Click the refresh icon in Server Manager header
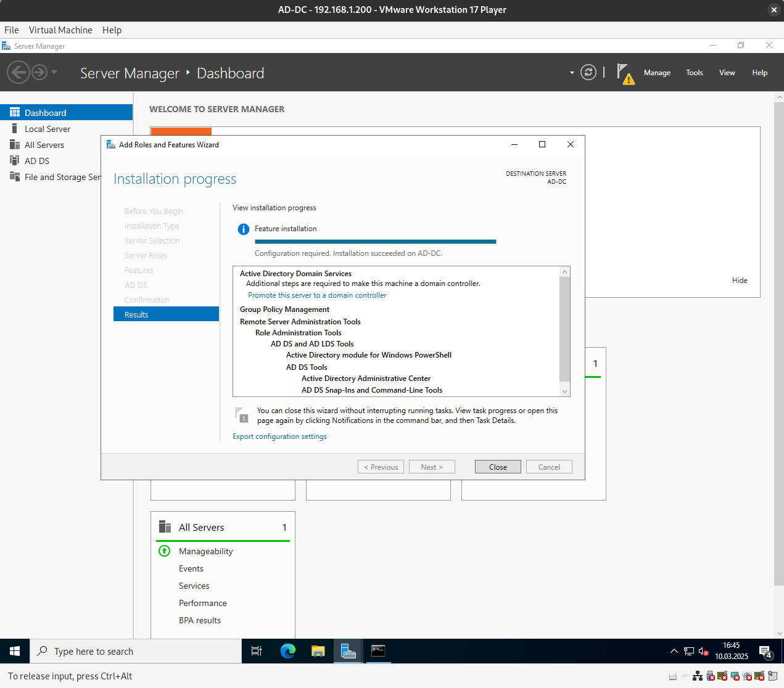The width and height of the screenshot is (784, 688). (588, 73)
